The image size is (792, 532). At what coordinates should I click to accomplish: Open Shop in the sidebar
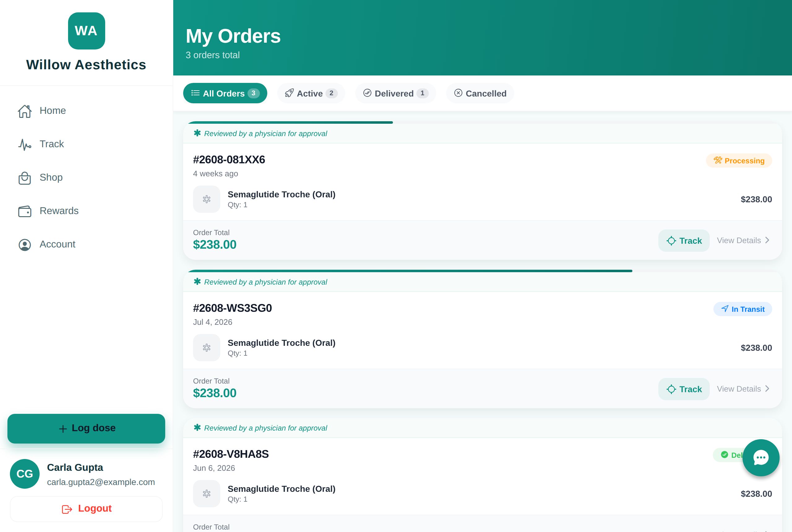(87, 178)
